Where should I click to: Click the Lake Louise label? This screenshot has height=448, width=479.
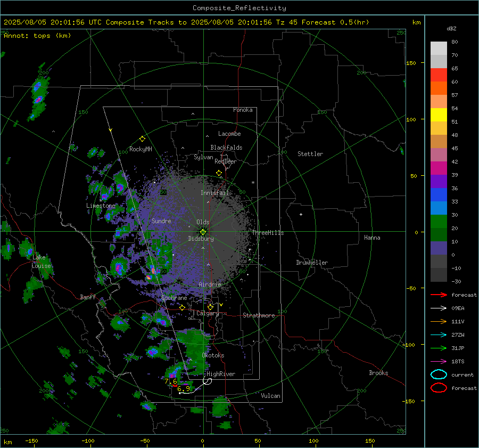point(41,262)
